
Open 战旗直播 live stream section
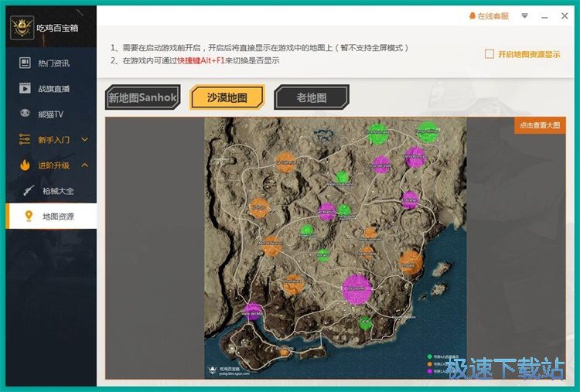pos(51,88)
